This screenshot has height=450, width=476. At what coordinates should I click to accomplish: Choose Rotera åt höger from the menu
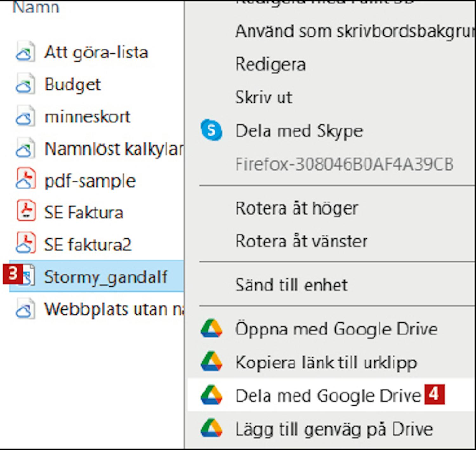pyautogui.click(x=297, y=208)
